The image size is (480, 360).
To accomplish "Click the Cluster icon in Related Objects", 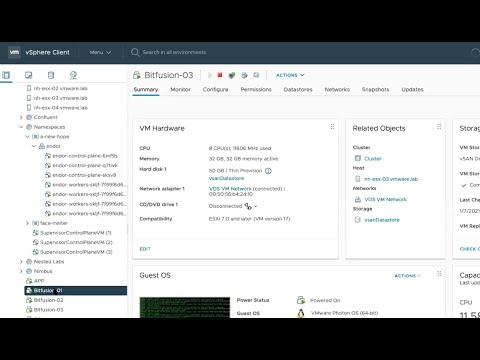I will point(358,158).
